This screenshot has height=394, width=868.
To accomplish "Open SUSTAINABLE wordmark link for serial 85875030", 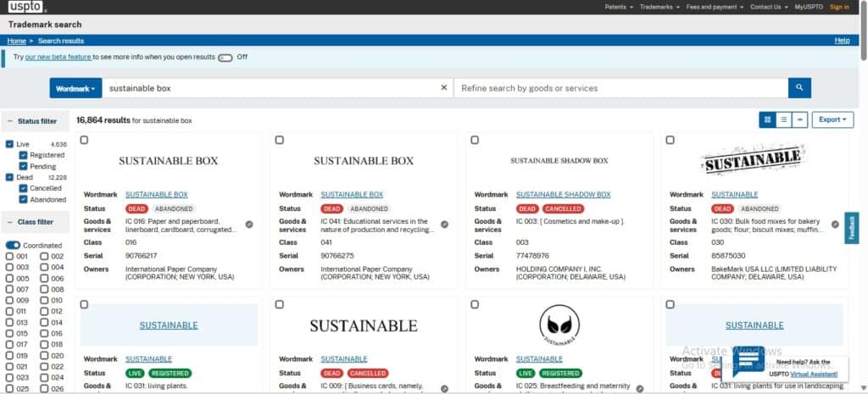I will tap(735, 195).
